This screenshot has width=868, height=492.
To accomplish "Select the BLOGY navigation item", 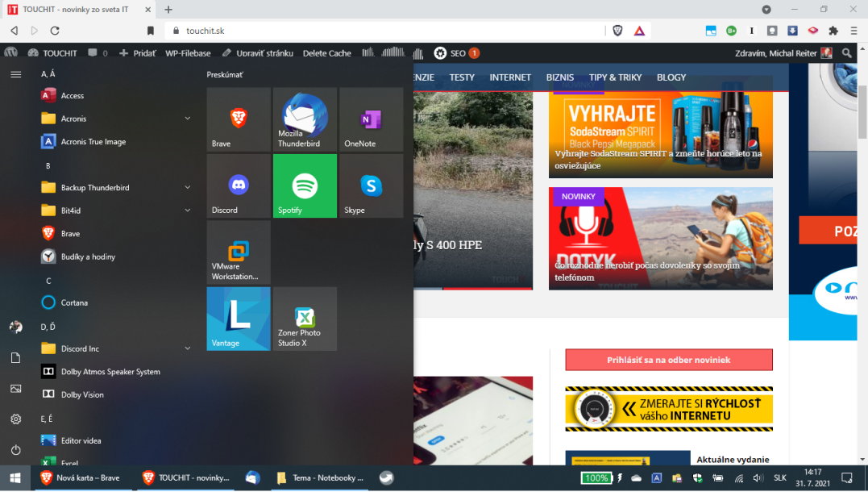I will (671, 77).
